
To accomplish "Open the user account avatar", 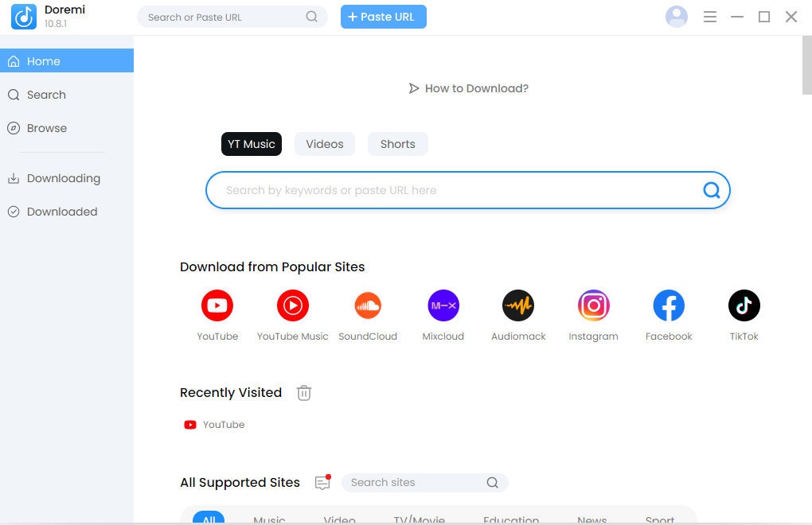I will pyautogui.click(x=677, y=17).
